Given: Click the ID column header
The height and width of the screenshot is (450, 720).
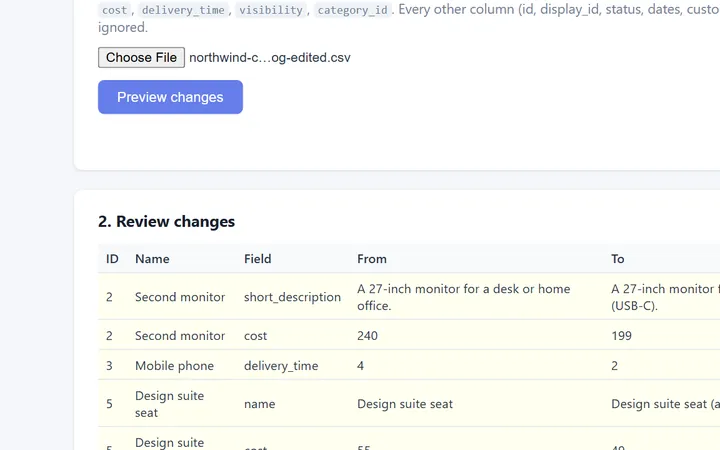Looking at the screenshot, I should [112, 259].
